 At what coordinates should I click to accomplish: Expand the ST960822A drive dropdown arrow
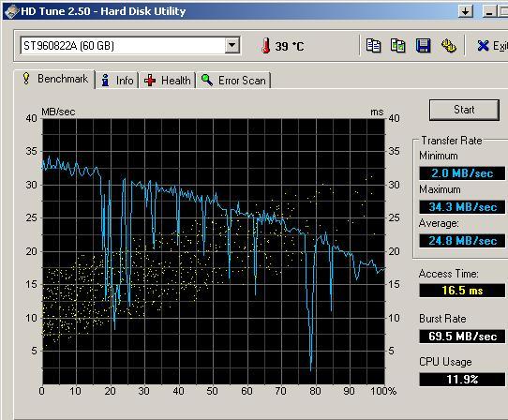232,45
